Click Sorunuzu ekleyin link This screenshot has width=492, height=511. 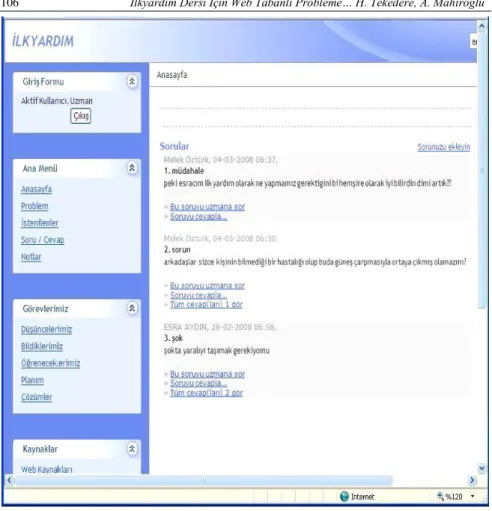coord(444,147)
